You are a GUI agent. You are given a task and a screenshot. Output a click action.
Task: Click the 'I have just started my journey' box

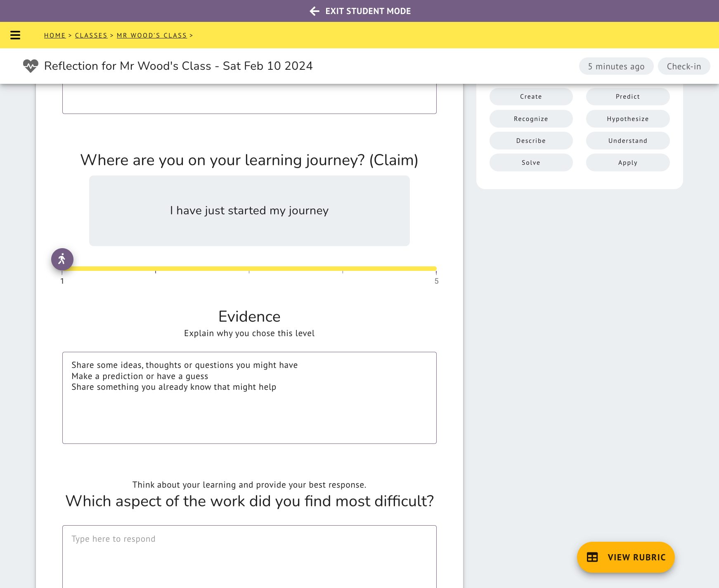pos(249,211)
